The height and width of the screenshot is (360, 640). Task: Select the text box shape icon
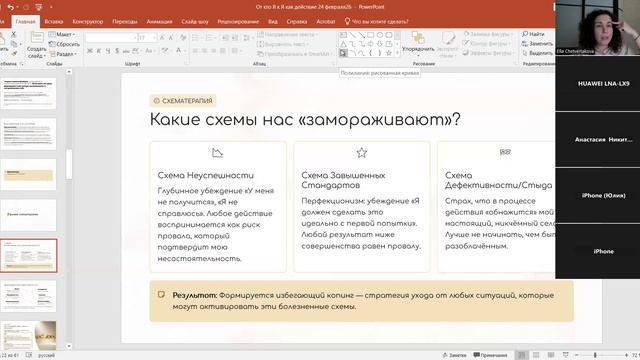(343, 35)
